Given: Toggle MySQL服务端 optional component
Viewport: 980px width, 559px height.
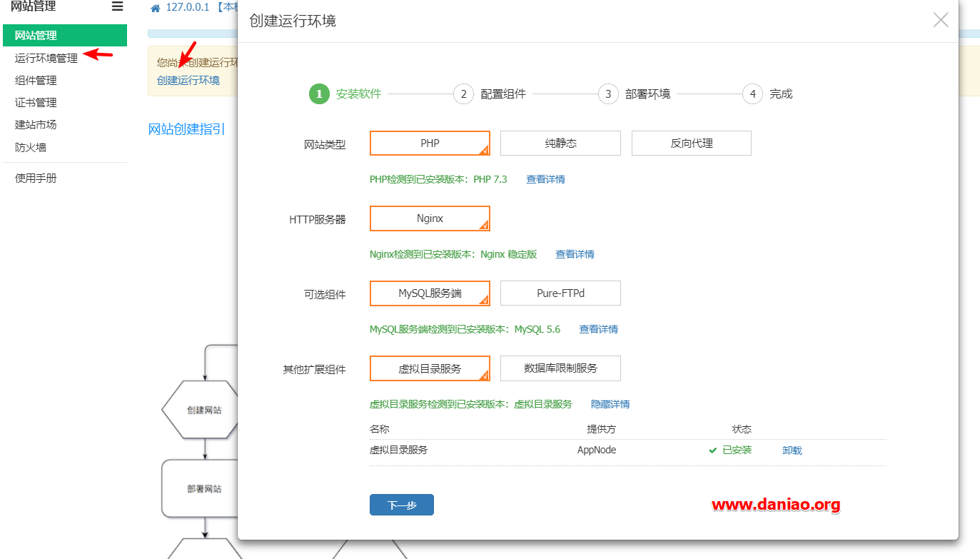Looking at the screenshot, I should click(x=430, y=293).
